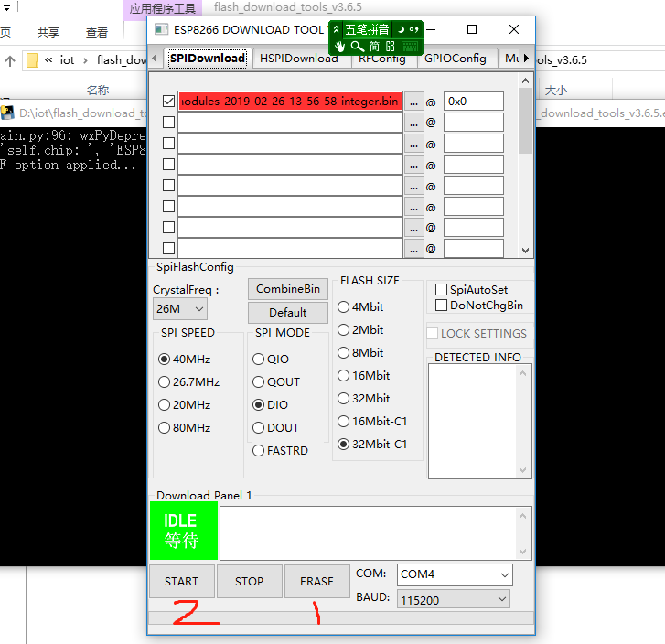Click START button

tap(181, 581)
